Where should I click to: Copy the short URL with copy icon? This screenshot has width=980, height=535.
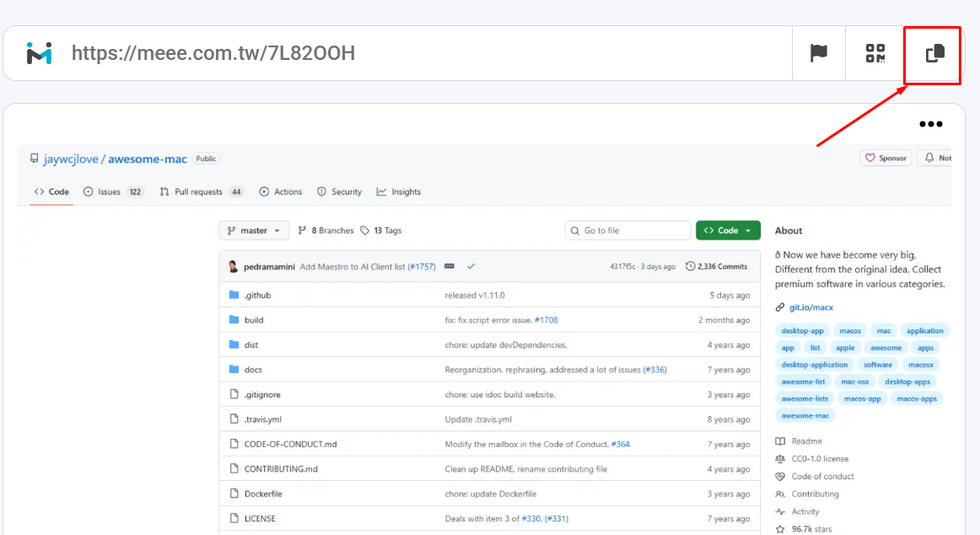pos(935,53)
